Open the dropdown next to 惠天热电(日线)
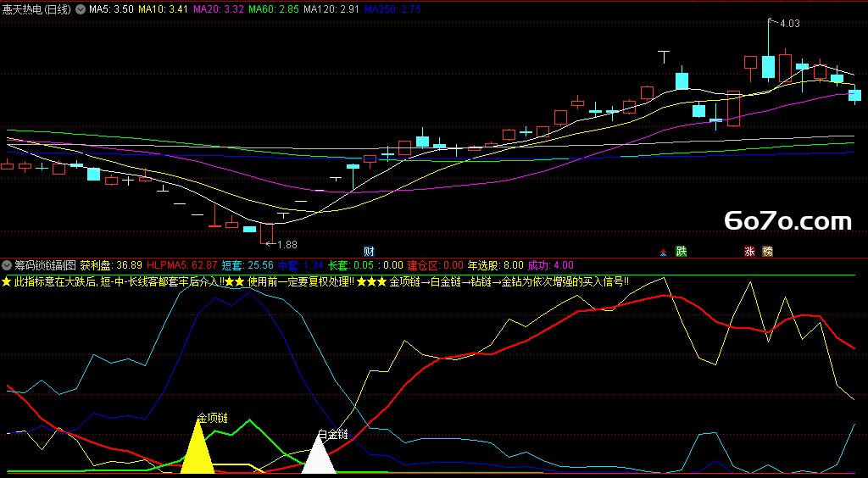This screenshot has height=478, width=868. click(81, 9)
